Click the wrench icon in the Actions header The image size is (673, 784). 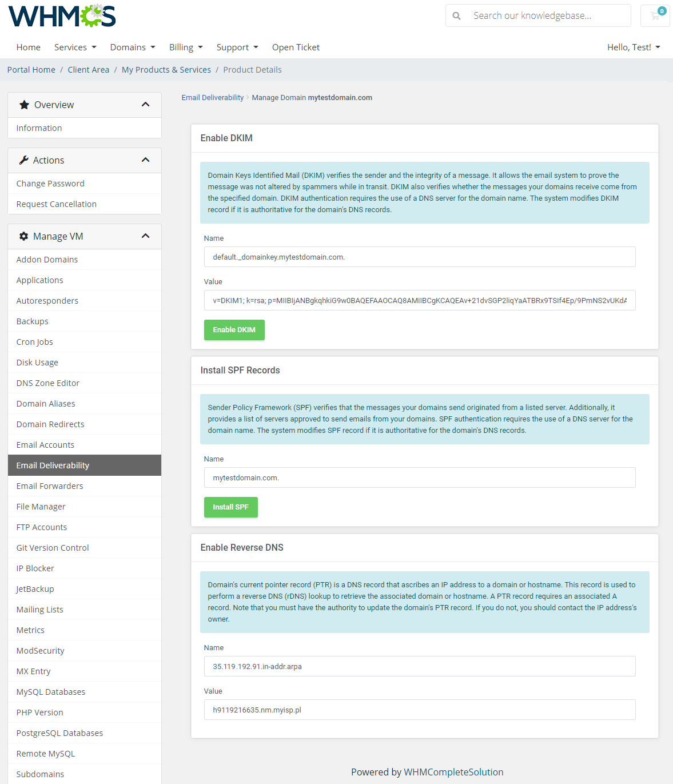pyautogui.click(x=23, y=160)
